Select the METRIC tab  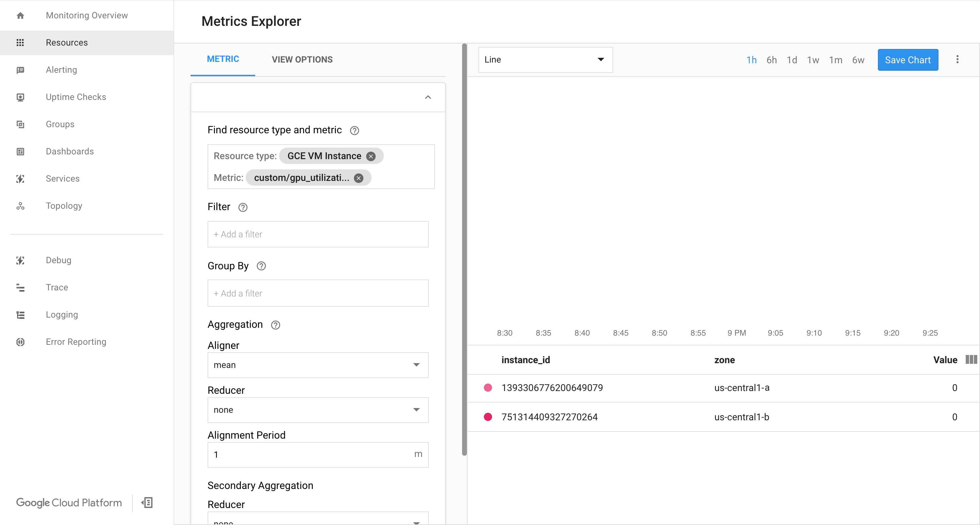(x=222, y=59)
